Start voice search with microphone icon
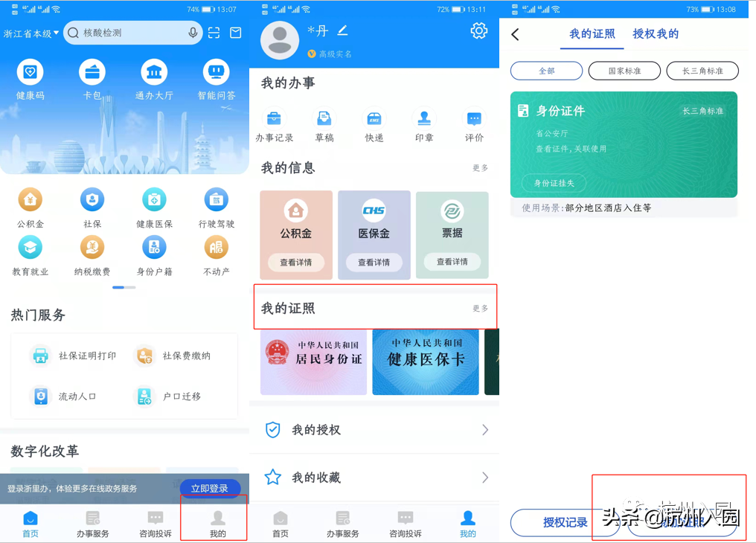756x543 pixels. (x=193, y=33)
